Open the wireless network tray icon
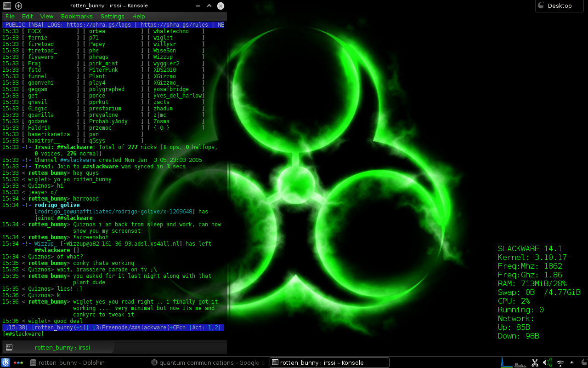588x368 pixels. tap(560, 362)
